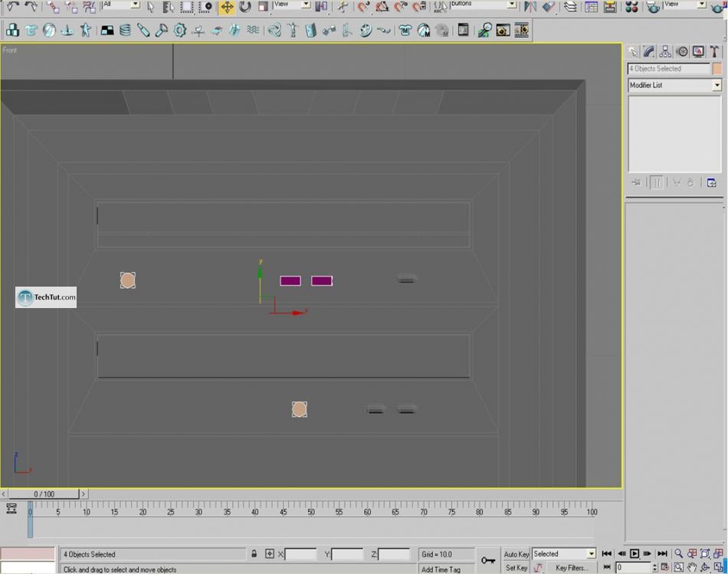
Task: Toggle the Selection Lock padlock
Action: [x=254, y=553]
